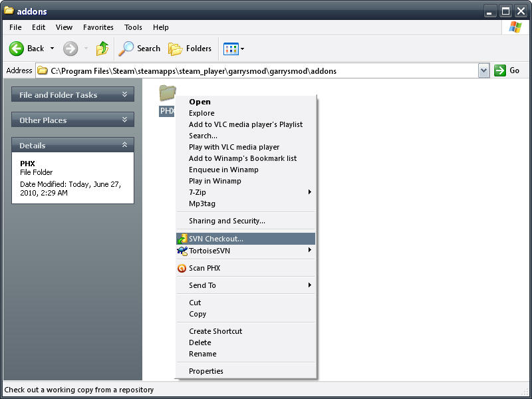Choose Enqueue in Winamp
Viewport: 532px width, 399px height.
(x=245, y=170)
